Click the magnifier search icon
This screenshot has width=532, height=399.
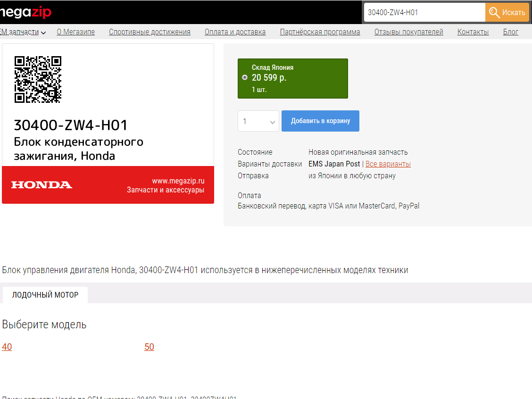pyautogui.click(x=494, y=12)
